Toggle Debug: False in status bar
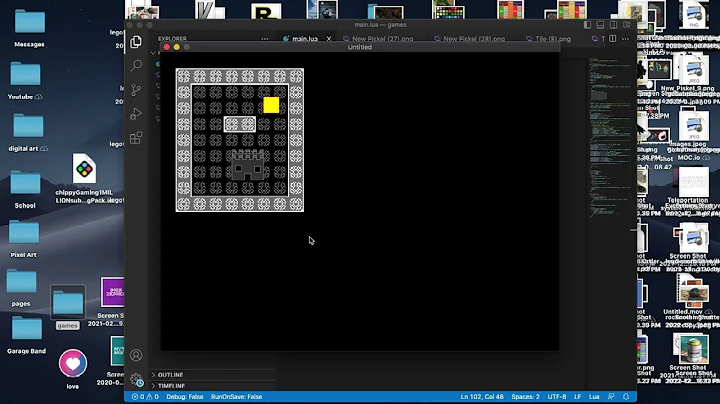720x404 pixels. (x=185, y=397)
